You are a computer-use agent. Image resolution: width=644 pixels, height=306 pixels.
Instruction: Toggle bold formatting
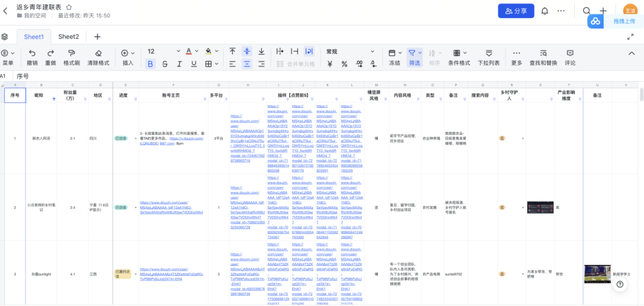click(150, 64)
